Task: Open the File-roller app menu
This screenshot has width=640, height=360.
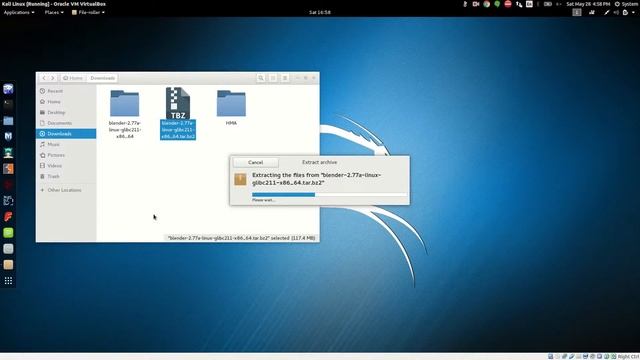Action: click(x=88, y=12)
